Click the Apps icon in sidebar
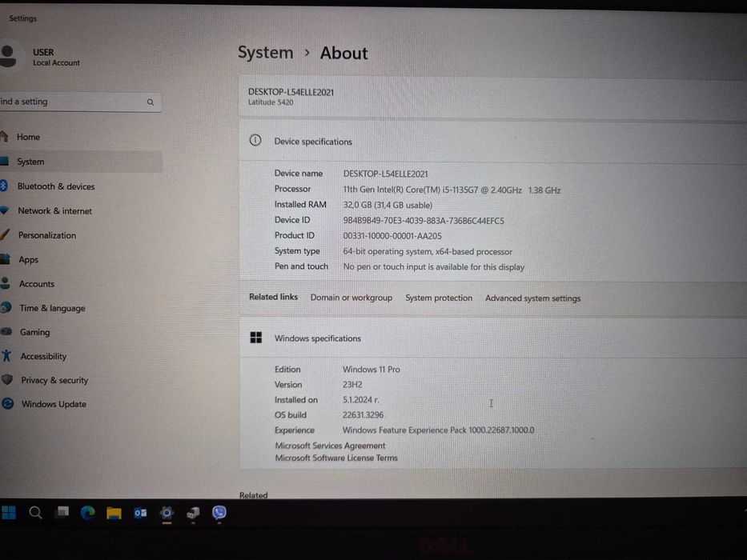 6,259
